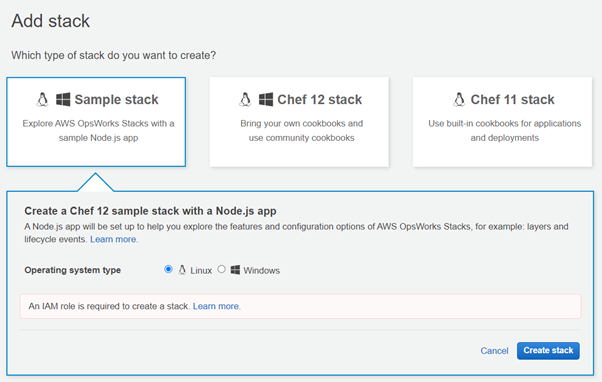The width and height of the screenshot is (602, 382).
Task: Select the Linux operating system radio button
Action: [168, 269]
